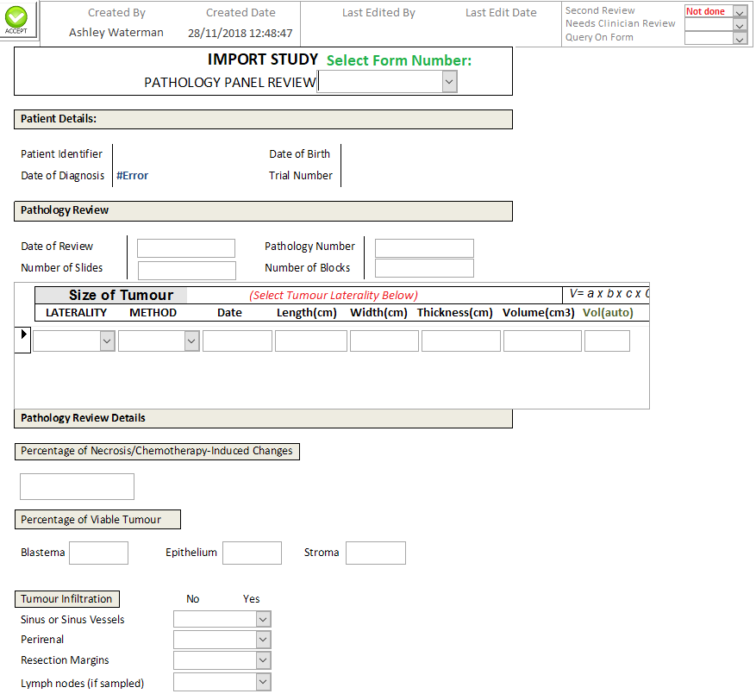Open the Query On Form dropdown
The image size is (756, 700).
coord(740,38)
